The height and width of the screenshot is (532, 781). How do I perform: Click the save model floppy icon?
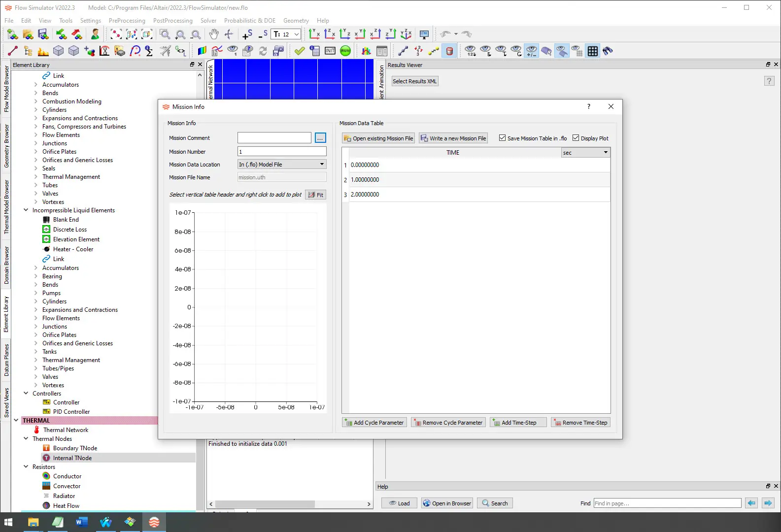click(x=43, y=34)
